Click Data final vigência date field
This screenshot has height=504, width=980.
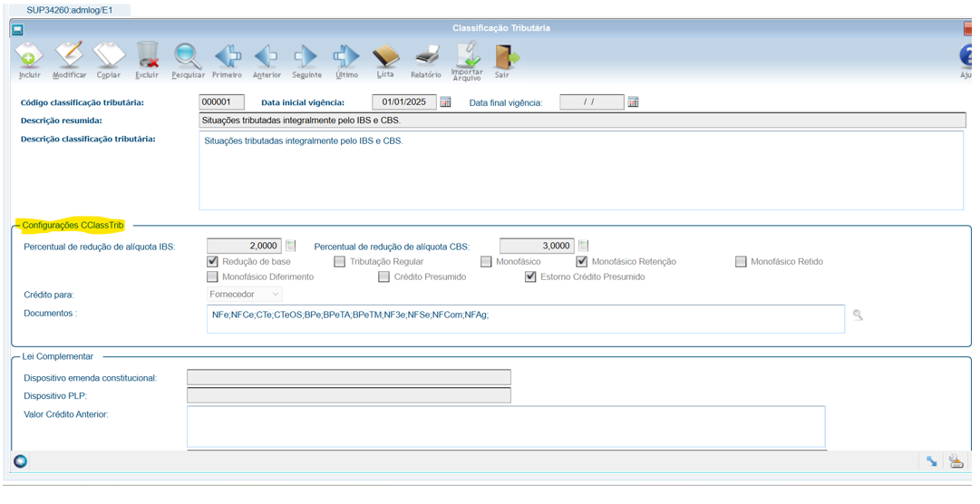coord(592,102)
